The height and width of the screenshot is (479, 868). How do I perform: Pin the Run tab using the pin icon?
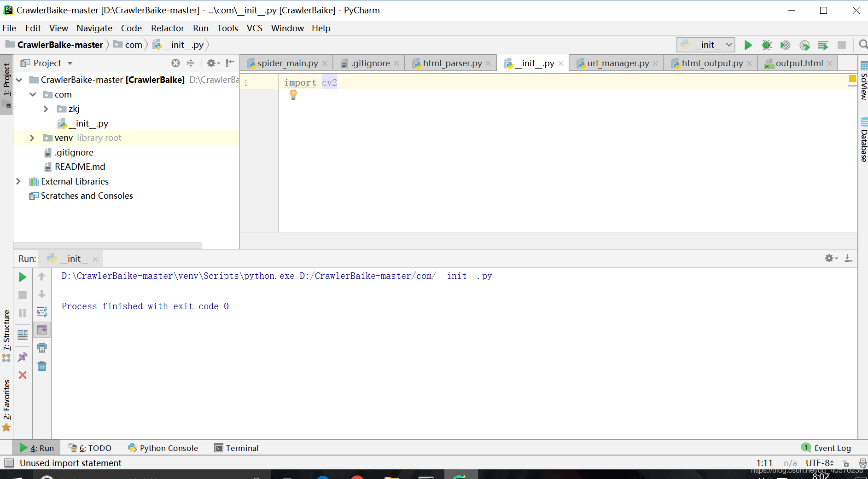pos(22,357)
